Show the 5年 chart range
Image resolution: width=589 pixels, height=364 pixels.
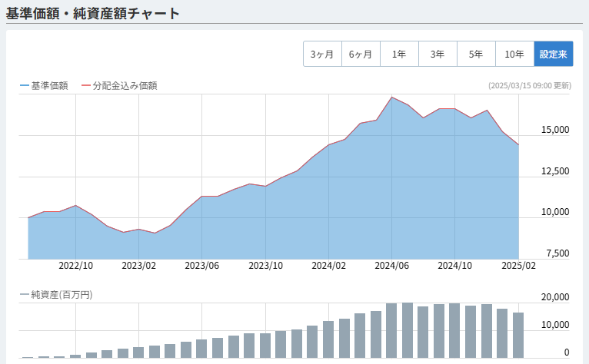[476, 54]
